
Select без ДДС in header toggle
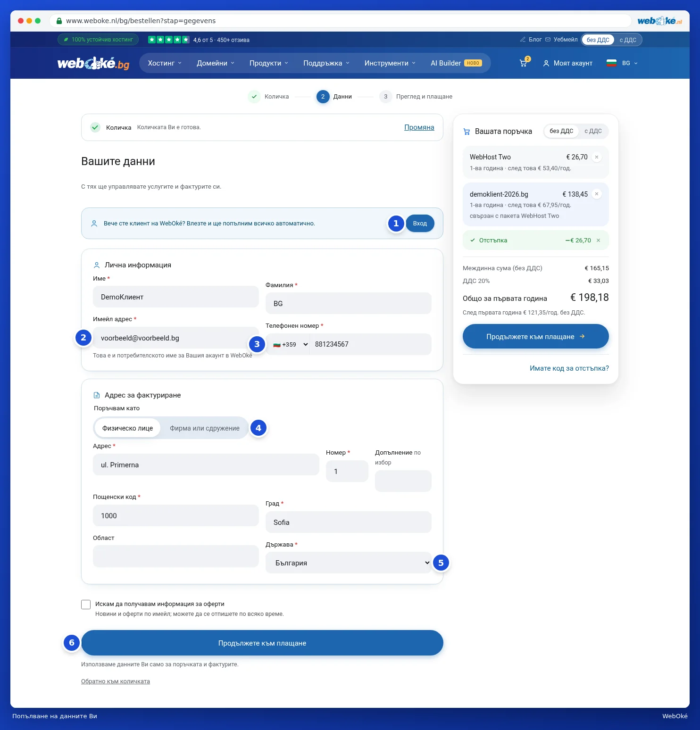(598, 40)
